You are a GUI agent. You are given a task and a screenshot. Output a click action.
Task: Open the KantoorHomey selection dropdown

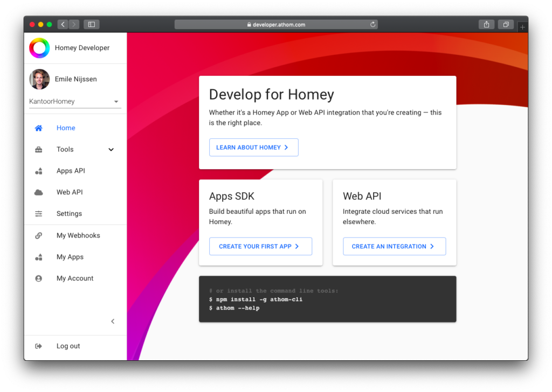click(75, 102)
